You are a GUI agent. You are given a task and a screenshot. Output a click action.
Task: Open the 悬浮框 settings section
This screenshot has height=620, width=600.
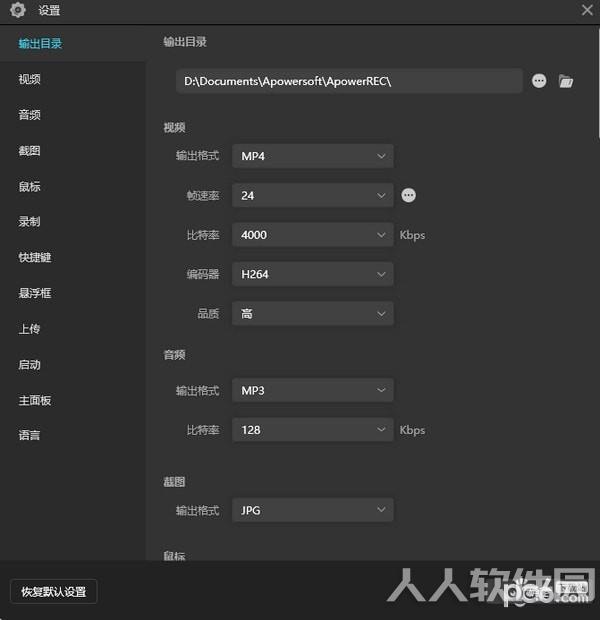[35, 293]
